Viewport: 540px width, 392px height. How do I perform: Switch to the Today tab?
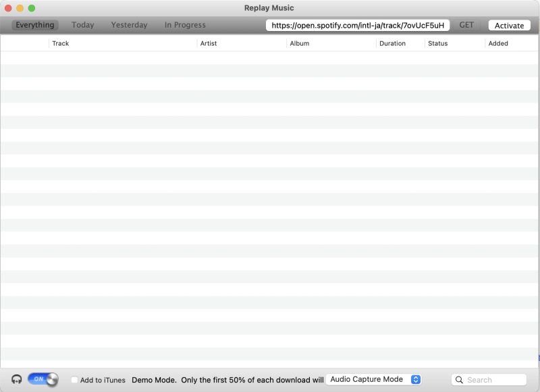point(82,25)
